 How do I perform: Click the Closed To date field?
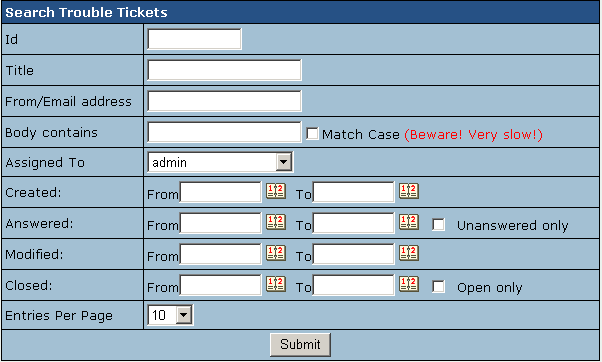pos(354,285)
